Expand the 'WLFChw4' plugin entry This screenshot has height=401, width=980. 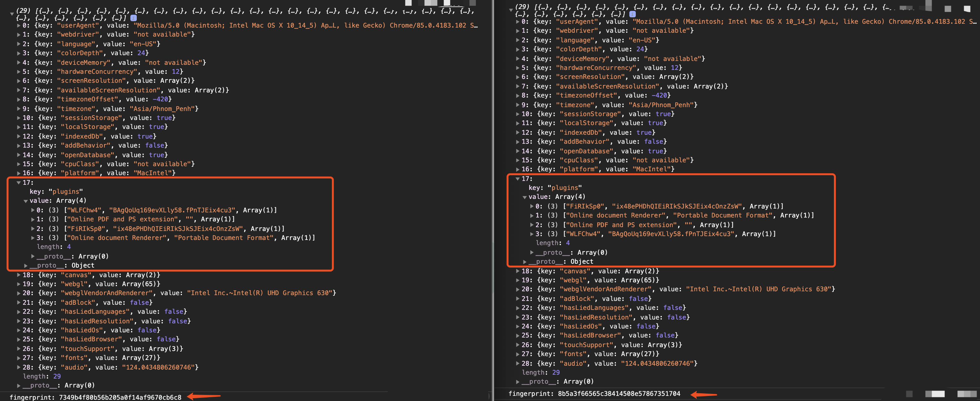tap(33, 210)
